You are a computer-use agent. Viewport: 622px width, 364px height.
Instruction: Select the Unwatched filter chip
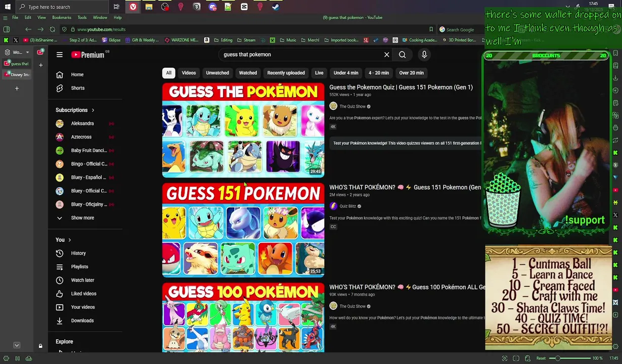(217, 73)
